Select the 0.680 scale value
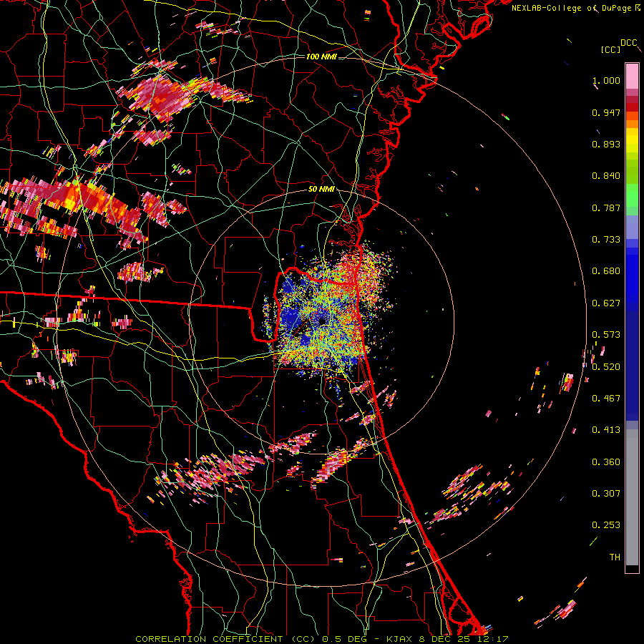The width and height of the screenshot is (644, 644). point(606,271)
